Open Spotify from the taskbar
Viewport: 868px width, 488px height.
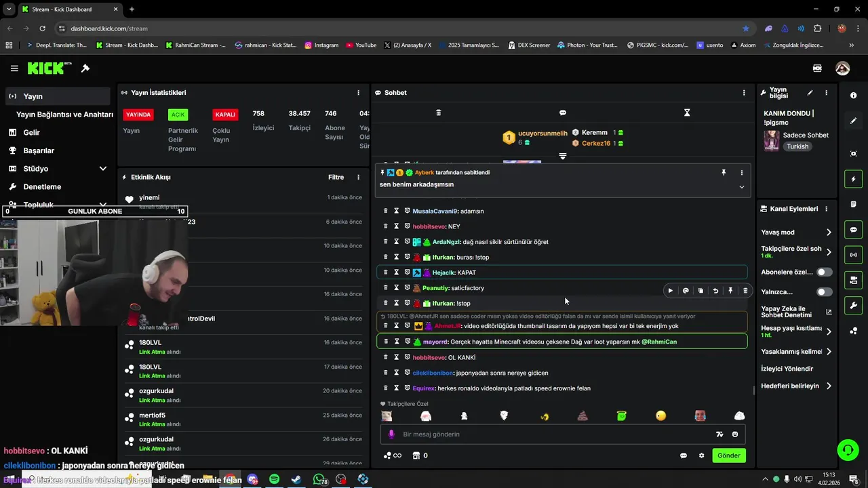[x=274, y=479]
